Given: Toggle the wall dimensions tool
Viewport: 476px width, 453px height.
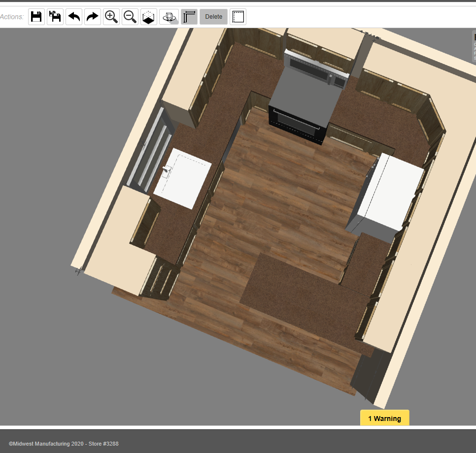Looking at the screenshot, I should coord(189,17).
